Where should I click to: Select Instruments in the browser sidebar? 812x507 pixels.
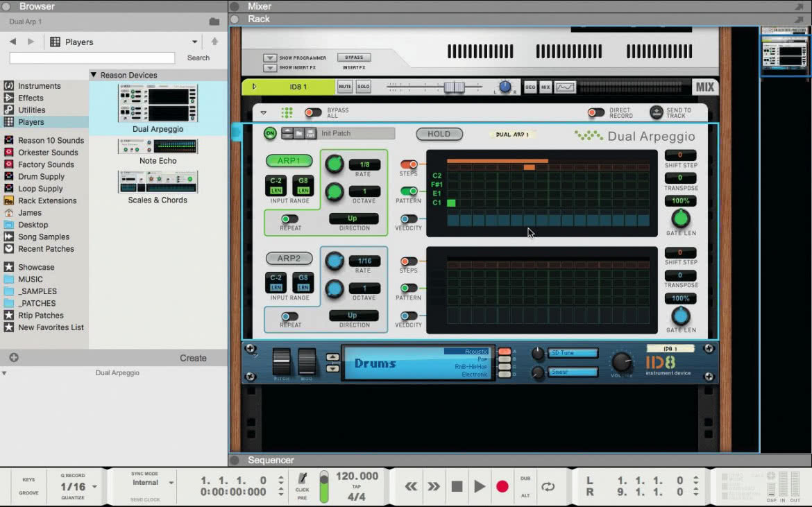click(40, 86)
